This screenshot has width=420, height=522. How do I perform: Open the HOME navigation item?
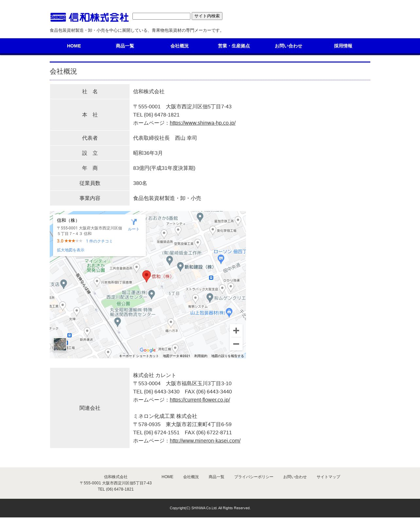pyautogui.click(x=74, y=46)
